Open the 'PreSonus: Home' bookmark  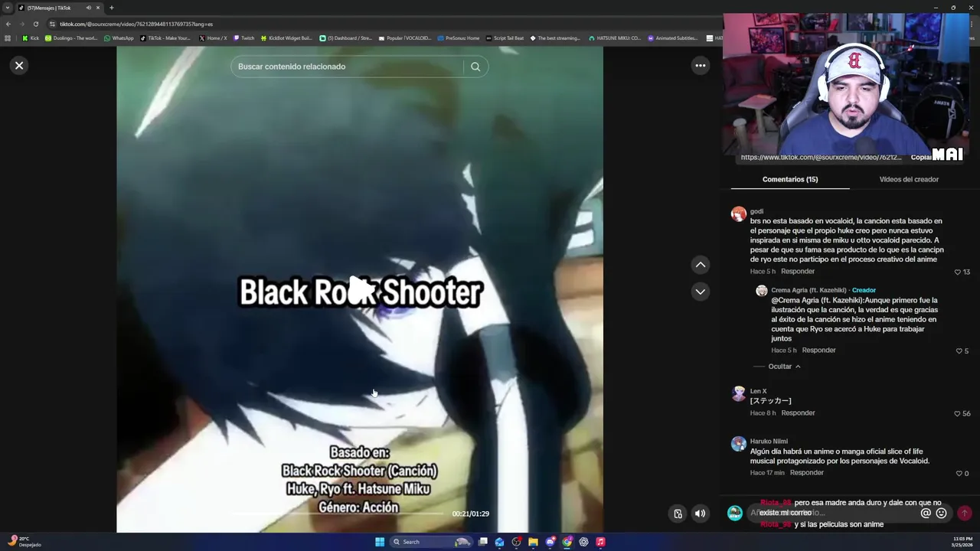coord(458,38)
